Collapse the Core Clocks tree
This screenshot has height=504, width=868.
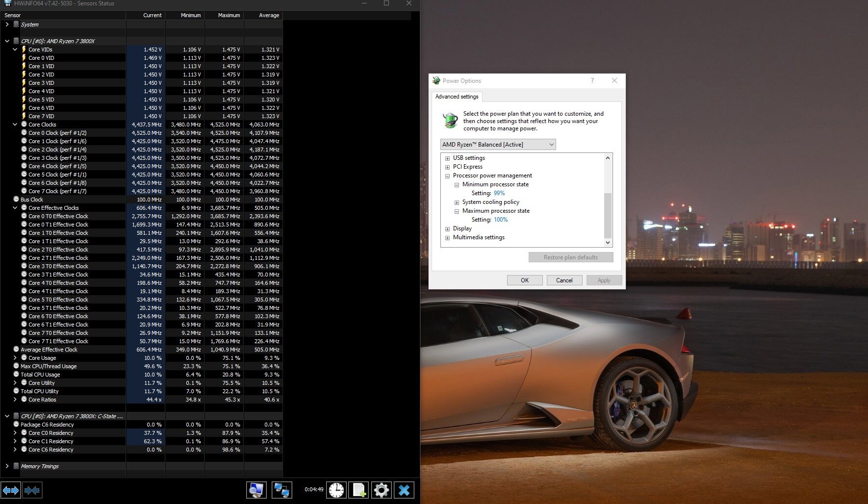[15, 125]
